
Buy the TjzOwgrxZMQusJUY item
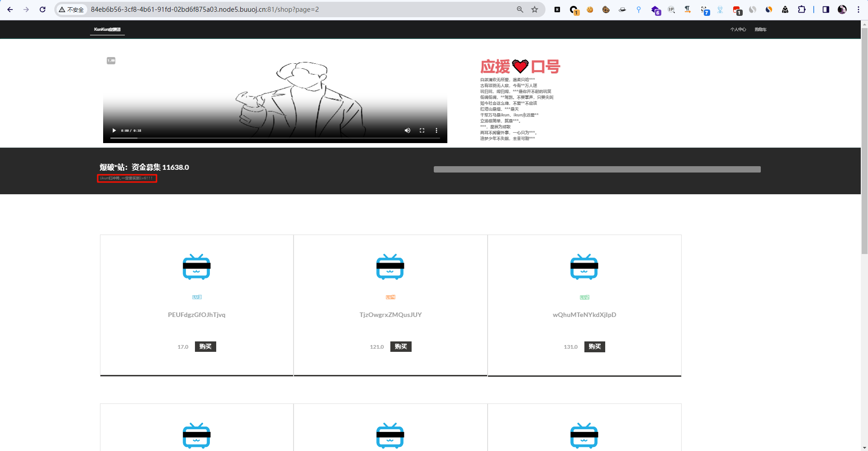(x=401, y=346)
